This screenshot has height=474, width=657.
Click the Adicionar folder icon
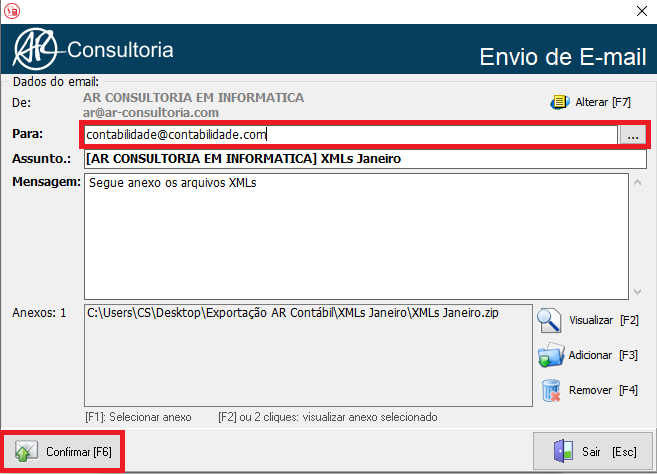[551, 355]
